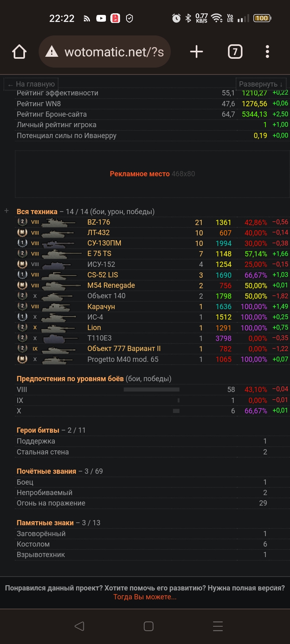
Task: Tap the level VIII battles bar
Action: click(151, 390)
